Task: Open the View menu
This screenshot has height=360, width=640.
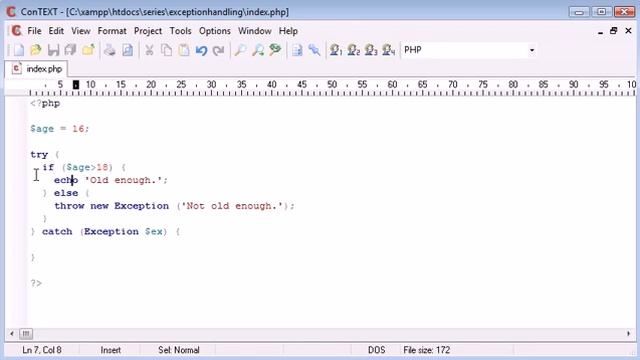Action: pos(81,31)
